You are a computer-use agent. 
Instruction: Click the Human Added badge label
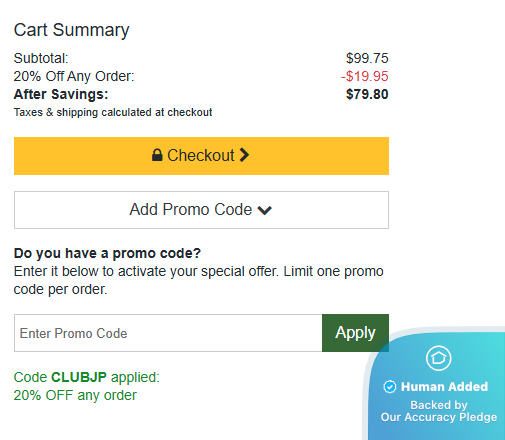point(444,387)
